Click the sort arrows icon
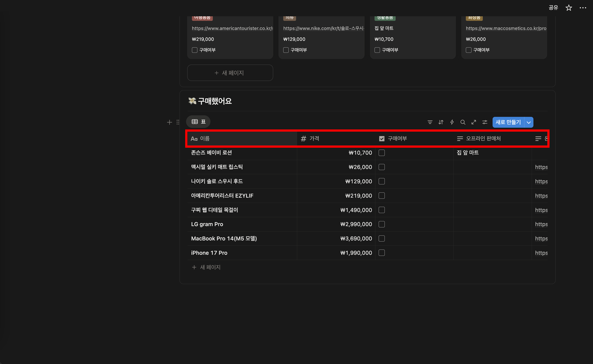593x364 pixels. point(441,122)
